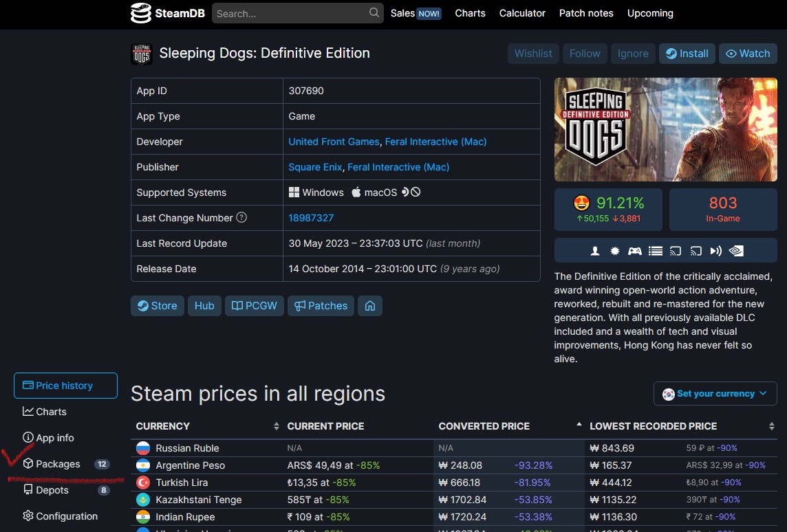Screen dimensions: 787x532
Task: Open change number 18987327 link
Action: pyautogui.click(x=311, y=218)
